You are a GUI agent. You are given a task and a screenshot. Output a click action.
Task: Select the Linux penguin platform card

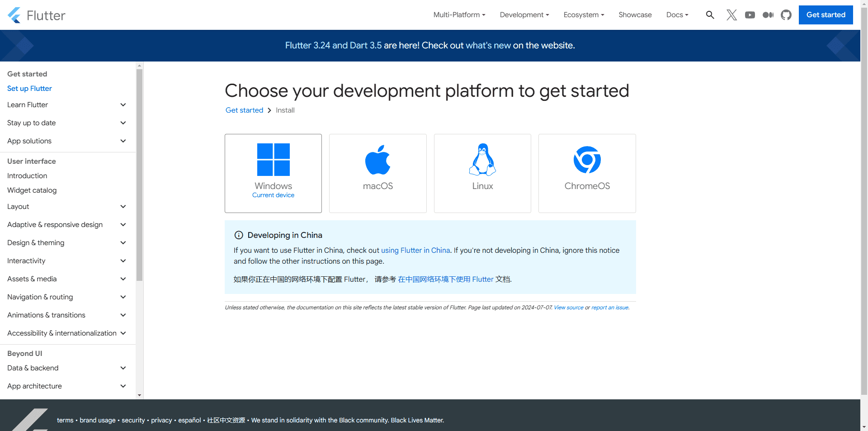pyautogui.click(x=482, y=173)
